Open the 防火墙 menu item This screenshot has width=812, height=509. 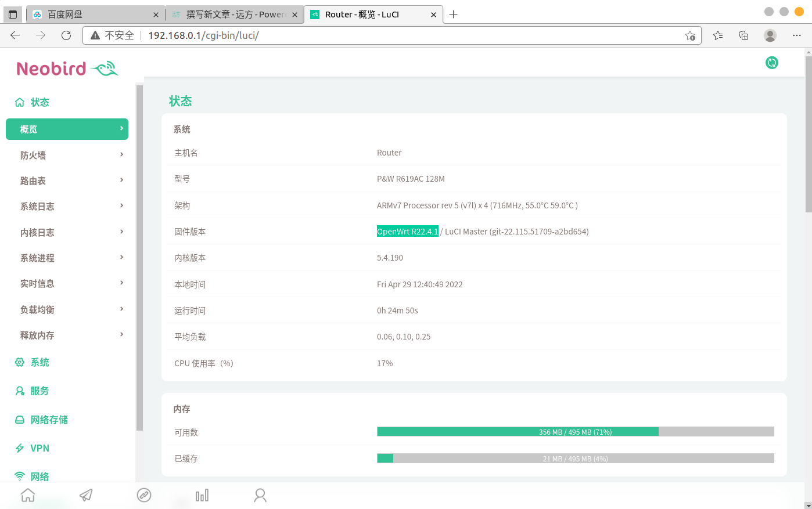click(x=67, y=155)
